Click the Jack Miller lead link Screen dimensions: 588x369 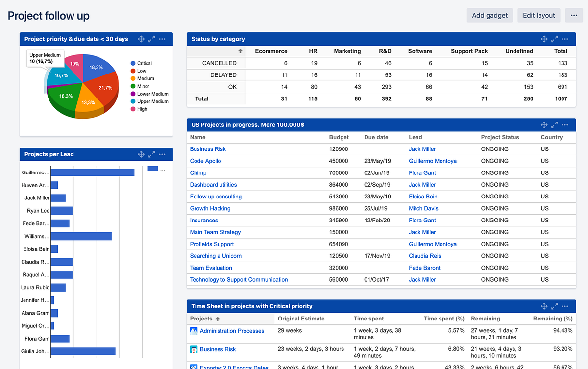[x=422, y=149]
